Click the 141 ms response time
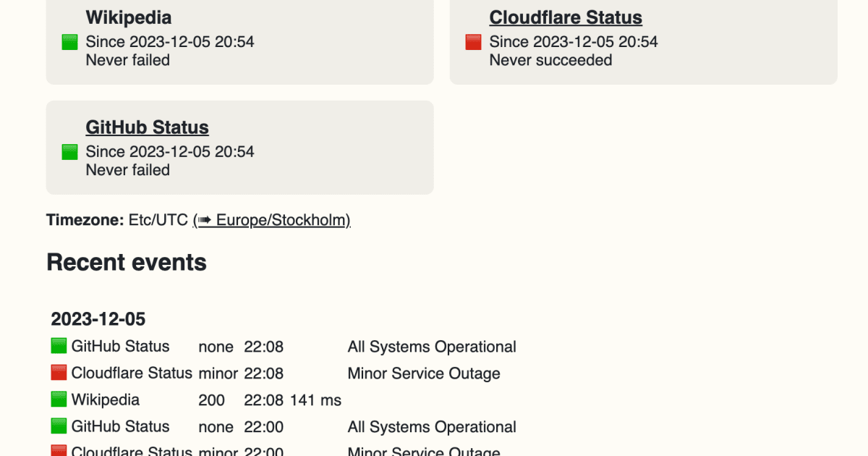 pos(315,400)
